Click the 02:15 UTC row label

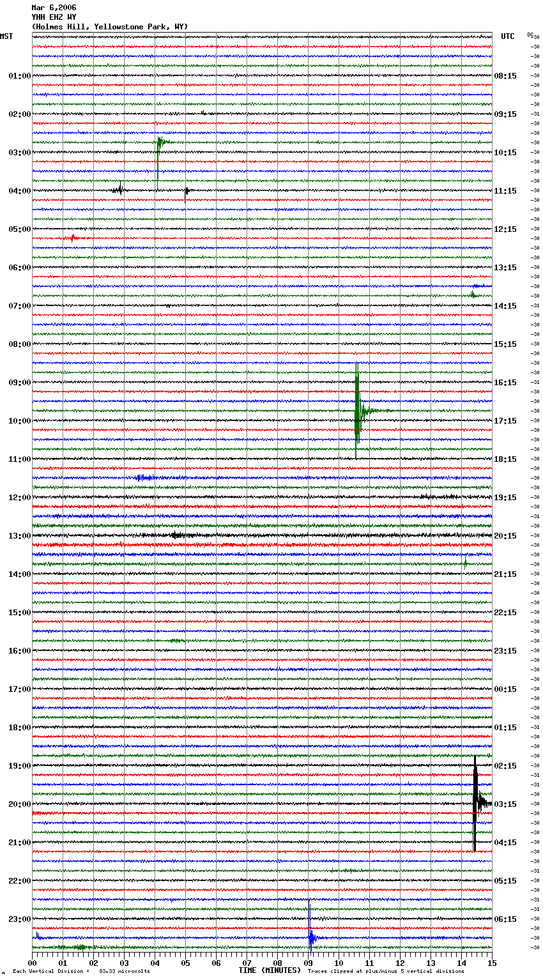point(505,766)
